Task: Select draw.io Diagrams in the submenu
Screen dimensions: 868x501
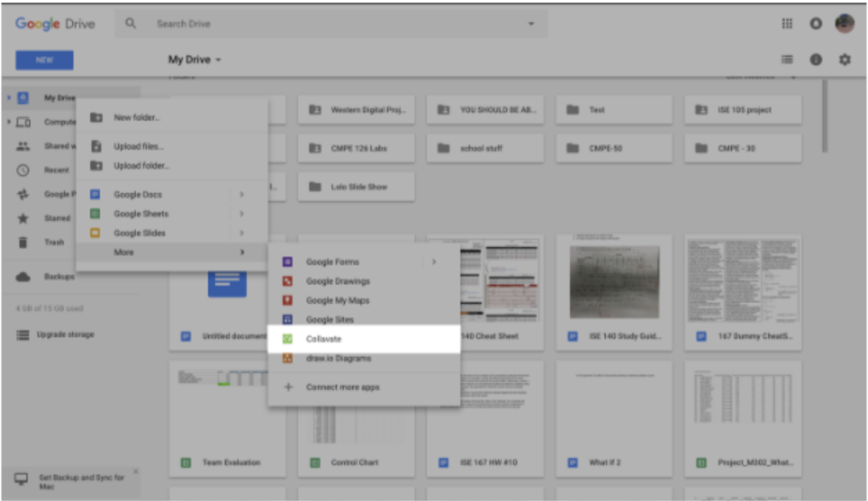Action: coord(364,359)
